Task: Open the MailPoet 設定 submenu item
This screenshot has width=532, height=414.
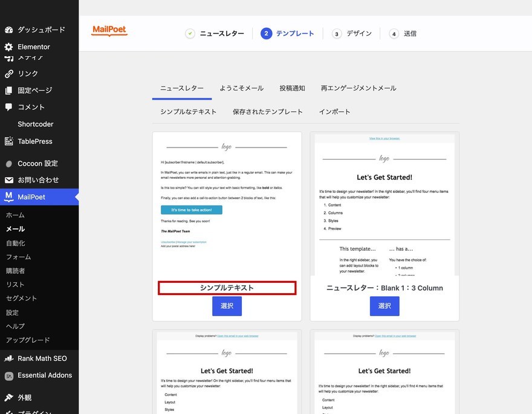Action: click(12, 312)
